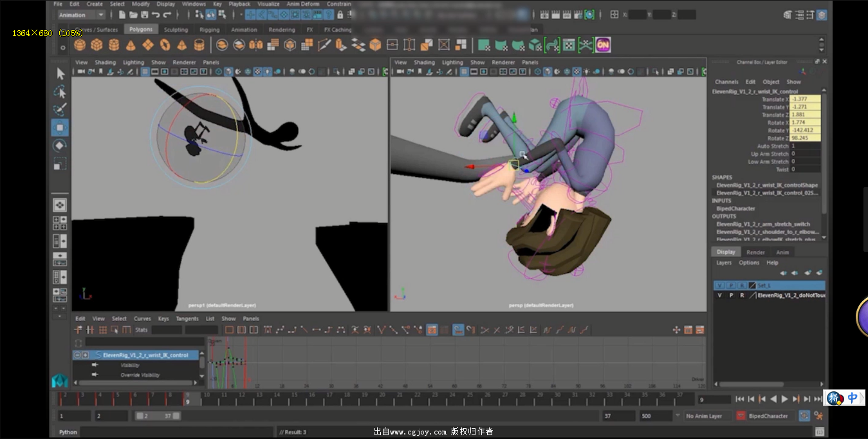
Task: Create a polygon cylinder from the shelf
Action: tap(114, 45)
